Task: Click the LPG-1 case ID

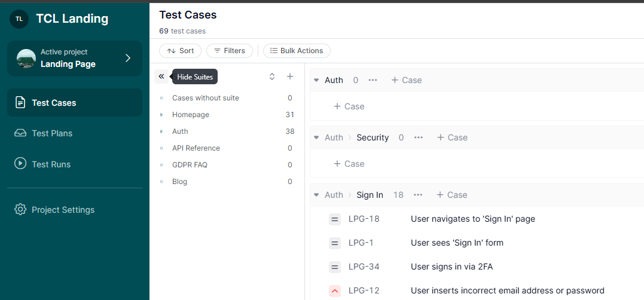Action: (361, 243)
